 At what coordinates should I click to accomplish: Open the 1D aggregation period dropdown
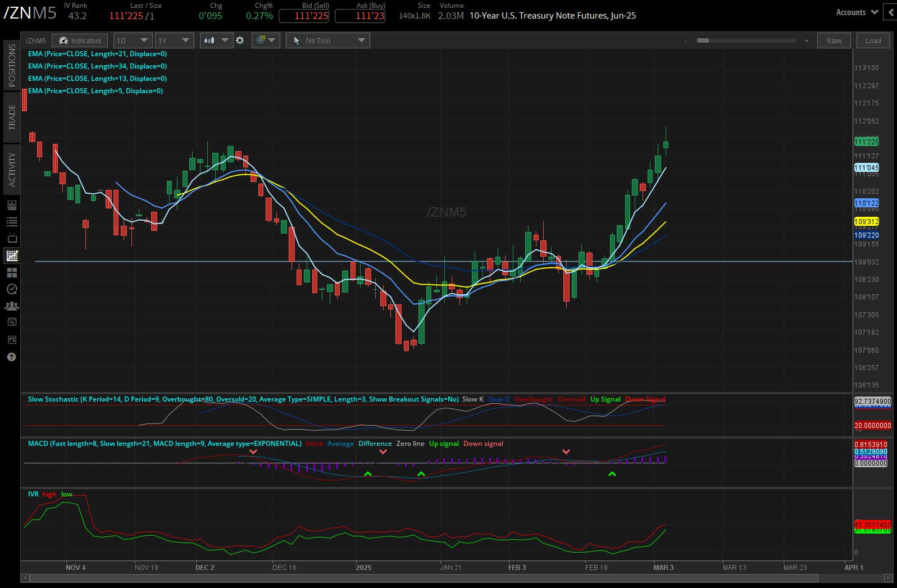[133, 40]
